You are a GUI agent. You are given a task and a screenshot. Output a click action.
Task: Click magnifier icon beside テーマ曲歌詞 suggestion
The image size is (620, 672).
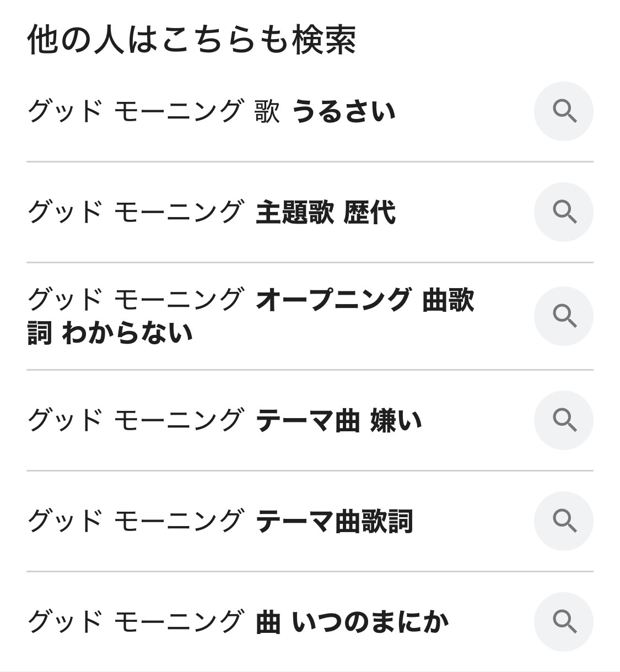point(563,521)
